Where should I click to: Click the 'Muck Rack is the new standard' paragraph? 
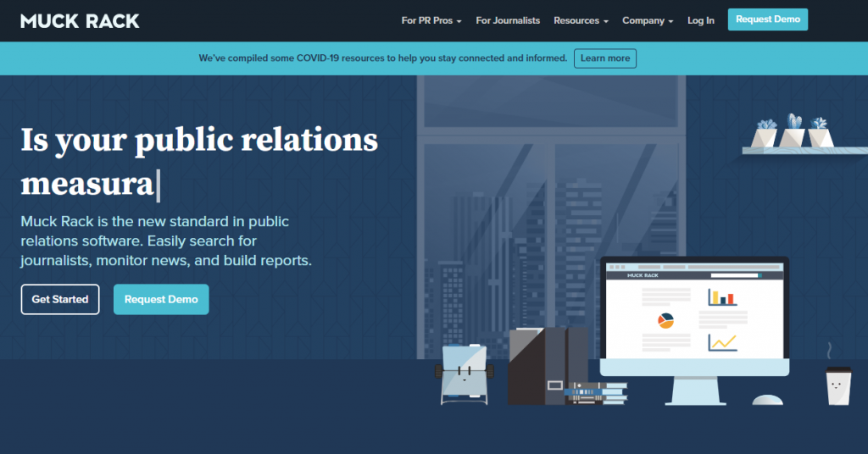(166, 241)
